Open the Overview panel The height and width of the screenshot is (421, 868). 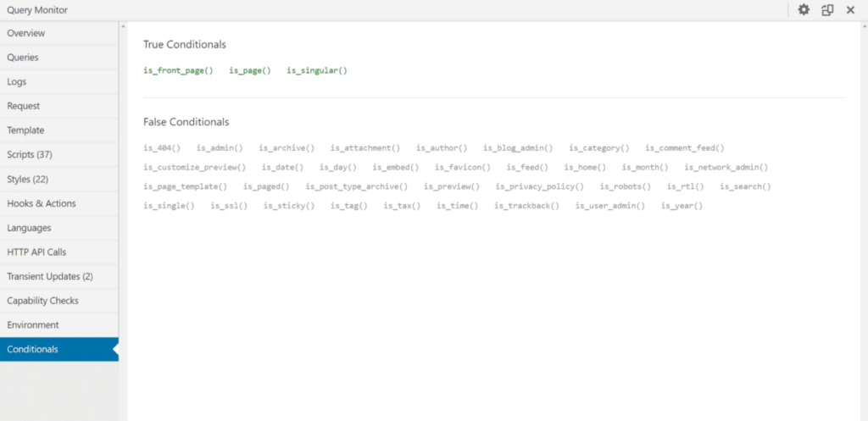click(x=26, y=33)
